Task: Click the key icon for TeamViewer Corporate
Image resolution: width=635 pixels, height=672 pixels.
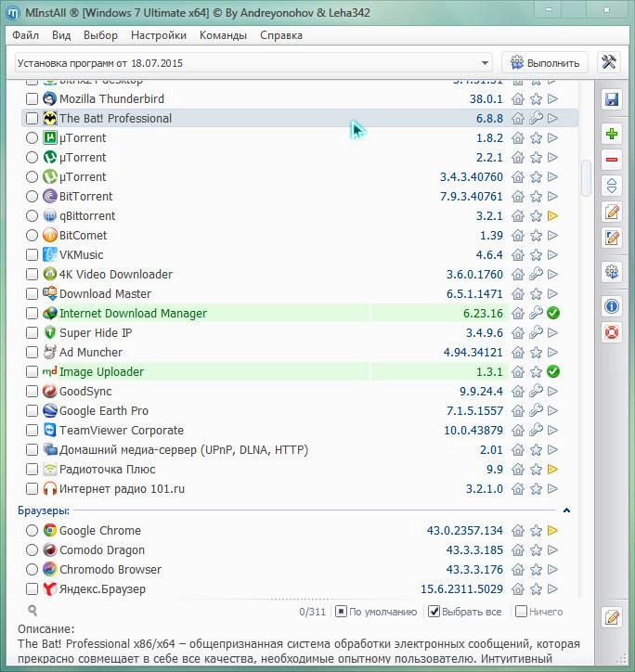Action: point(536,431)
